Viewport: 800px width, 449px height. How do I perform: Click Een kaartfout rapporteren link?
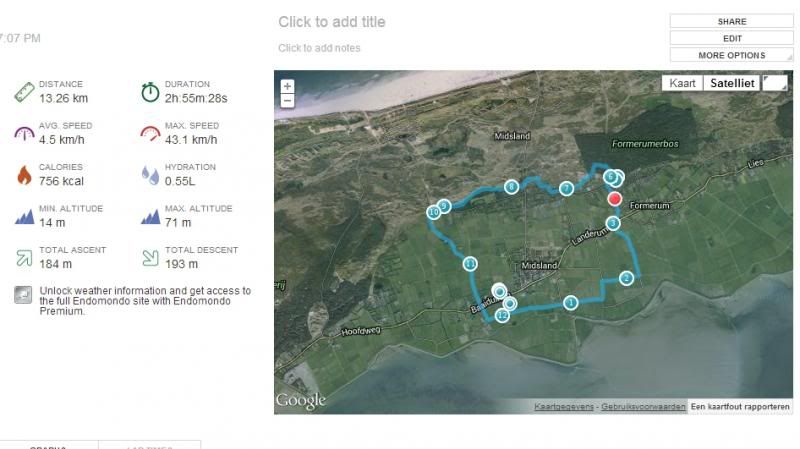(741, 407)
